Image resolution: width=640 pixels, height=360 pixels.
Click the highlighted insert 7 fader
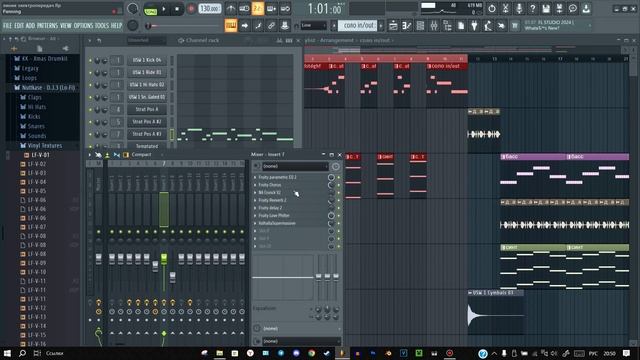164,258
